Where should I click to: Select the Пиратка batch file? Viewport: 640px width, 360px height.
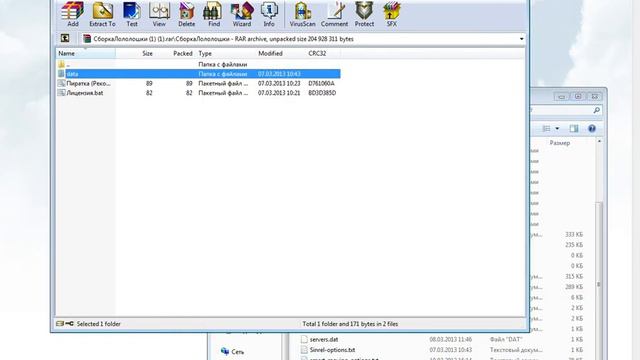tap(198, 83)
